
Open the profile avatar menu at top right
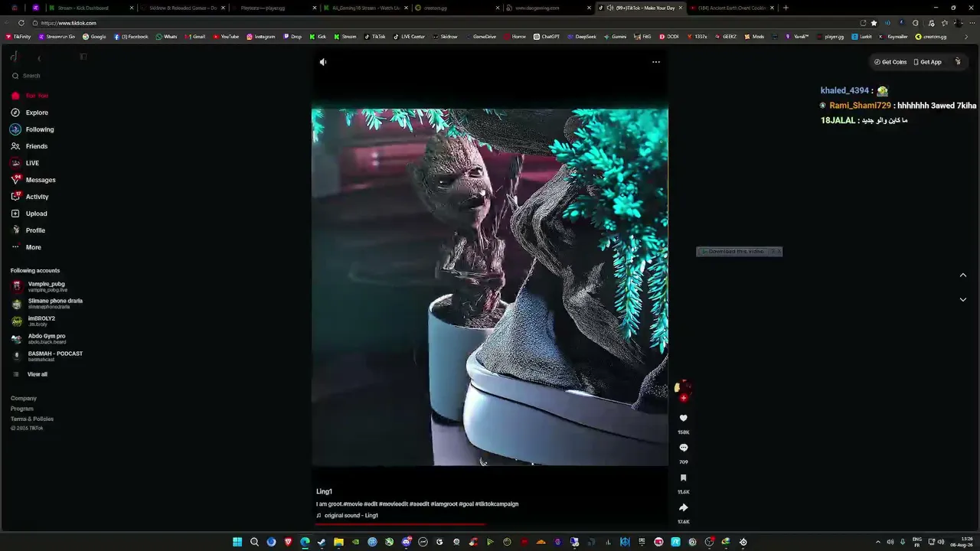click(x=958, y=61)
